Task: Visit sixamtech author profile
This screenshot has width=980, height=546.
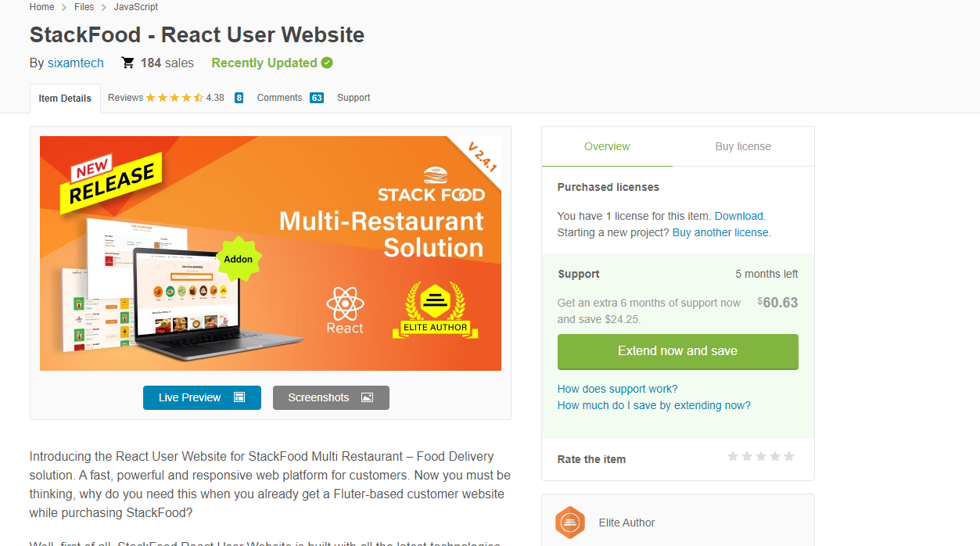Action: point(76,63)
